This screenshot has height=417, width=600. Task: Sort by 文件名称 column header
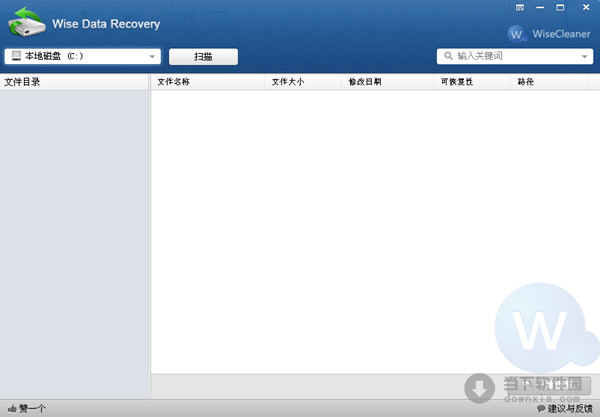pyautogui.click(x=208, y=82)
